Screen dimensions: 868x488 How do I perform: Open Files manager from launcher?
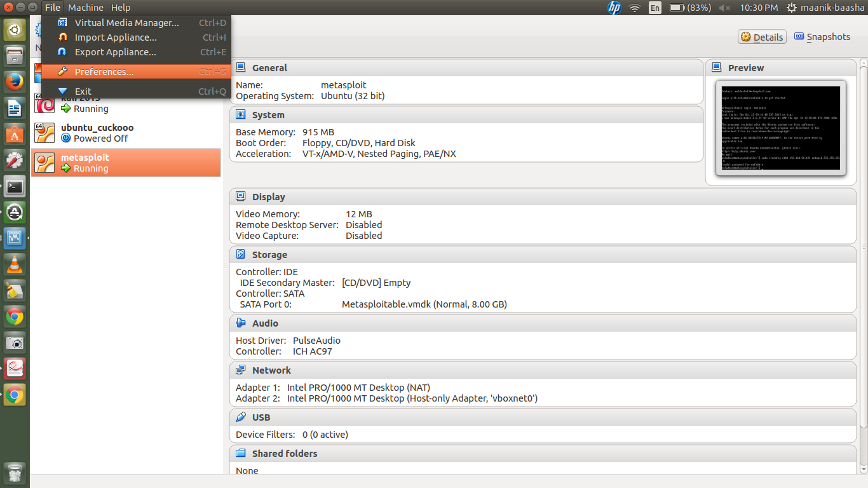15,55
